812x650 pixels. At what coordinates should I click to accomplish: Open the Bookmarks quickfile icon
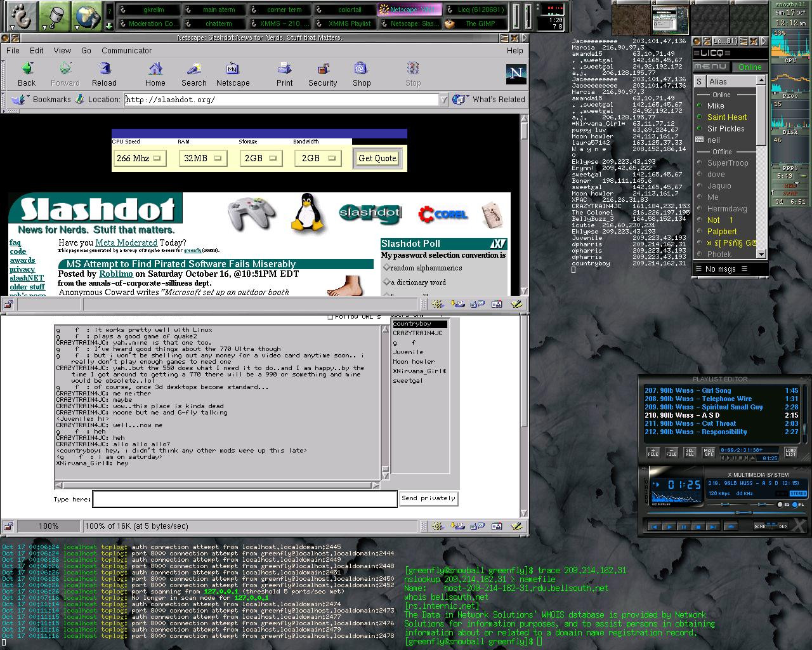[20, 100]
